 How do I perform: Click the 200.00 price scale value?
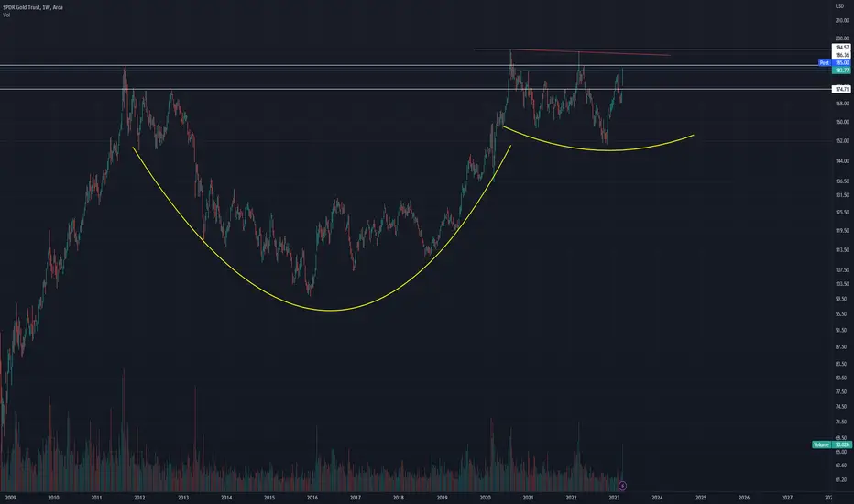click(x=842, y=38)
